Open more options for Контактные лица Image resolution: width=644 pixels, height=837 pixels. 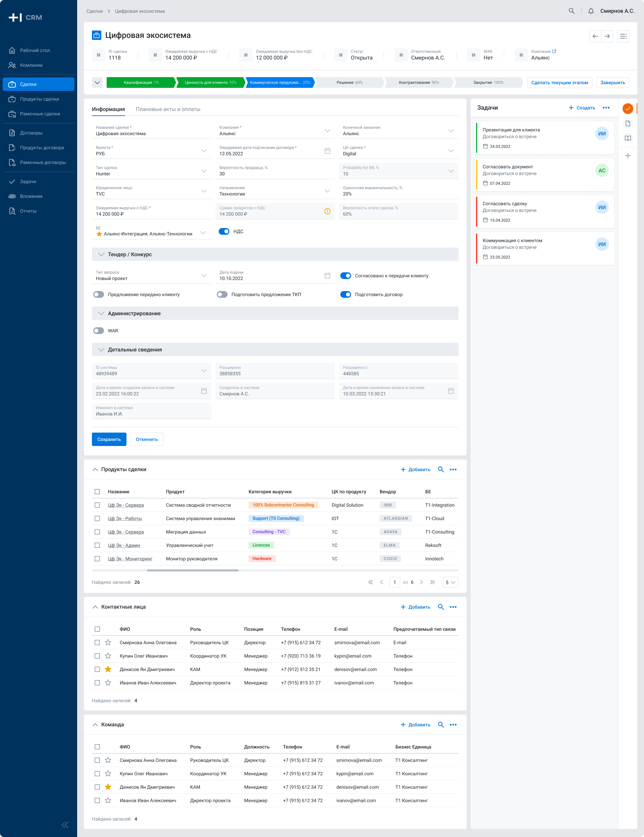click(453, 607)
